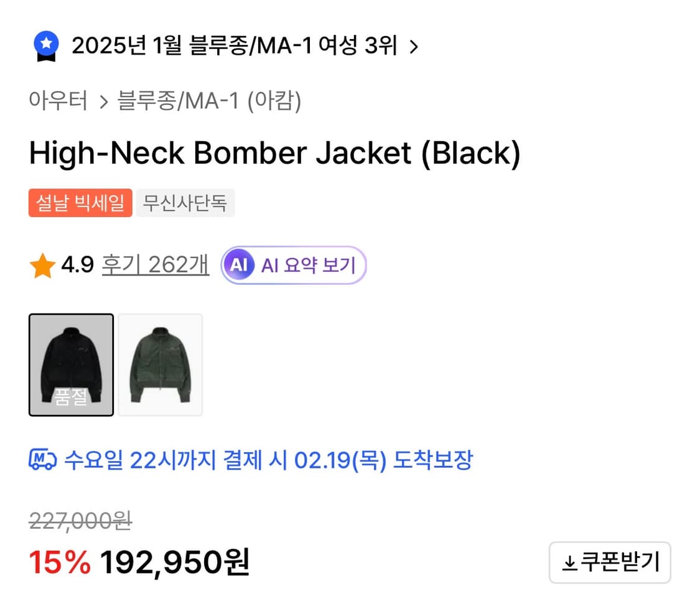
Task: Expand the January 2025 ranking chevron
Action: 414,45
